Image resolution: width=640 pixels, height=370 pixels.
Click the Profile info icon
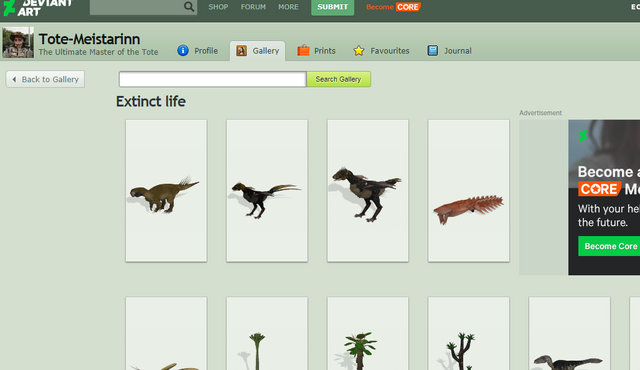pyautogui.click(x=183, y=51)
